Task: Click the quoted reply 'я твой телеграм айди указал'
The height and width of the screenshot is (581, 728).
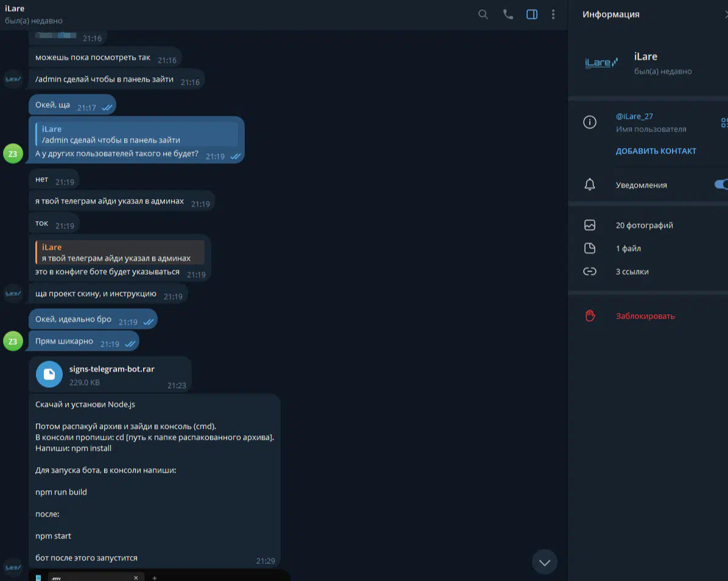Action: pyautogui.click(x=120, y=253)
